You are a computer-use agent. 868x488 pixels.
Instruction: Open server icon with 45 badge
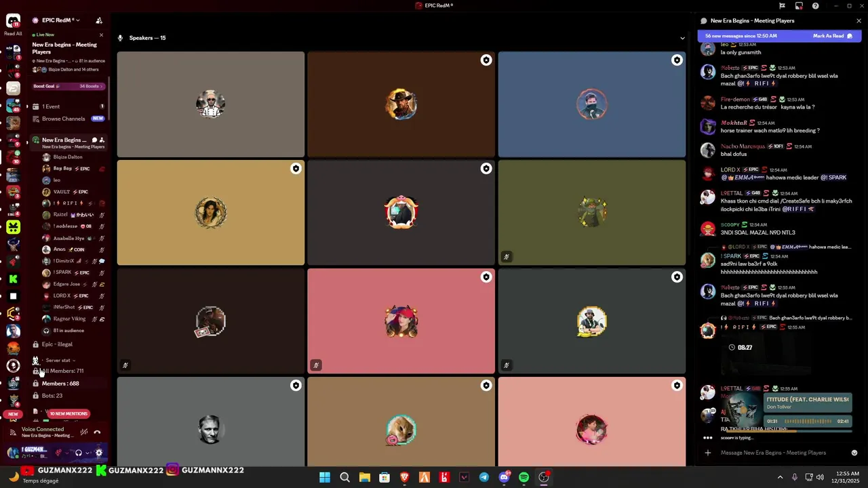click(13, 106)
